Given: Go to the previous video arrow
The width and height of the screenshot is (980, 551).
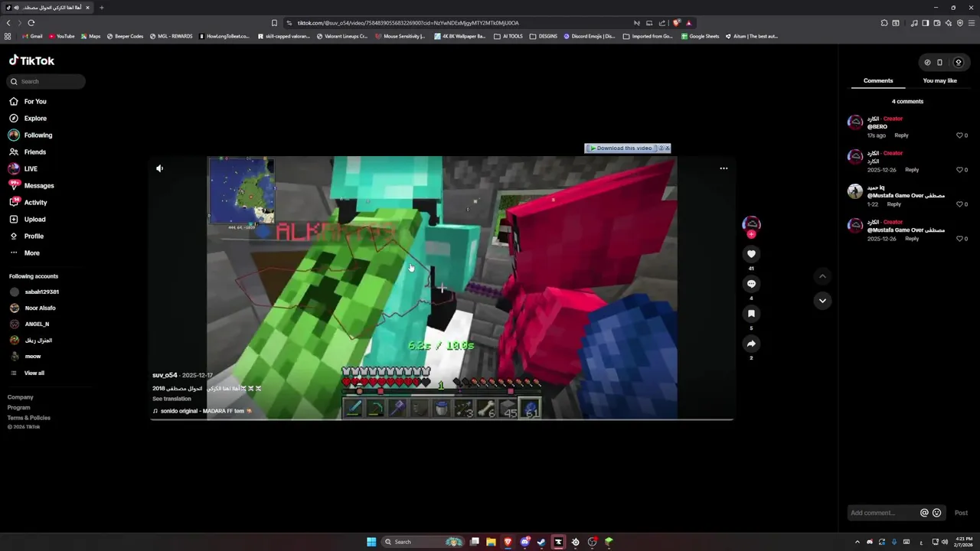Looking at the screenshot, I should [822, 276].
